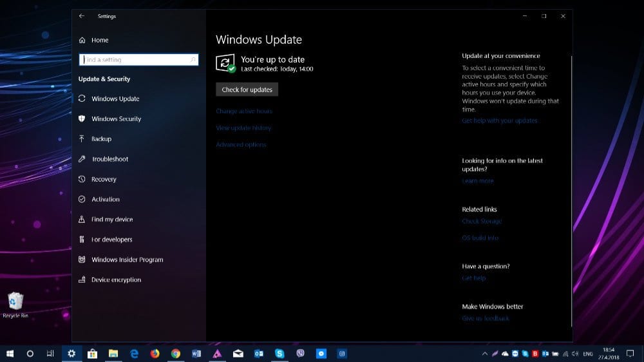Open File Explorer from taskbar
Image resolution: width=644 pixels, height=362 pixels.
point(113,354)
